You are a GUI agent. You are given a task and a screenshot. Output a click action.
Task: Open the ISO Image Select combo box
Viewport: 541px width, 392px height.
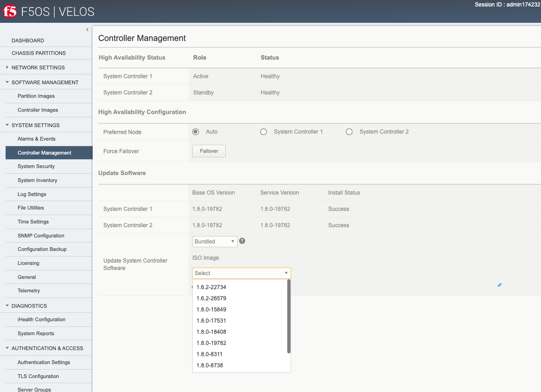click(x=242, y=273)
